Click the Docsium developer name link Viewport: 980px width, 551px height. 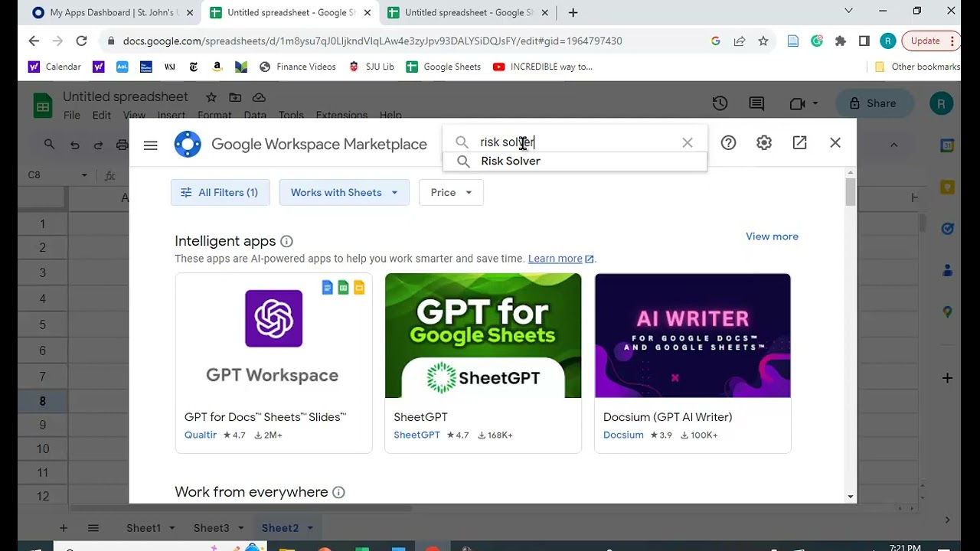pyautogui.click(x=623, y=435)
